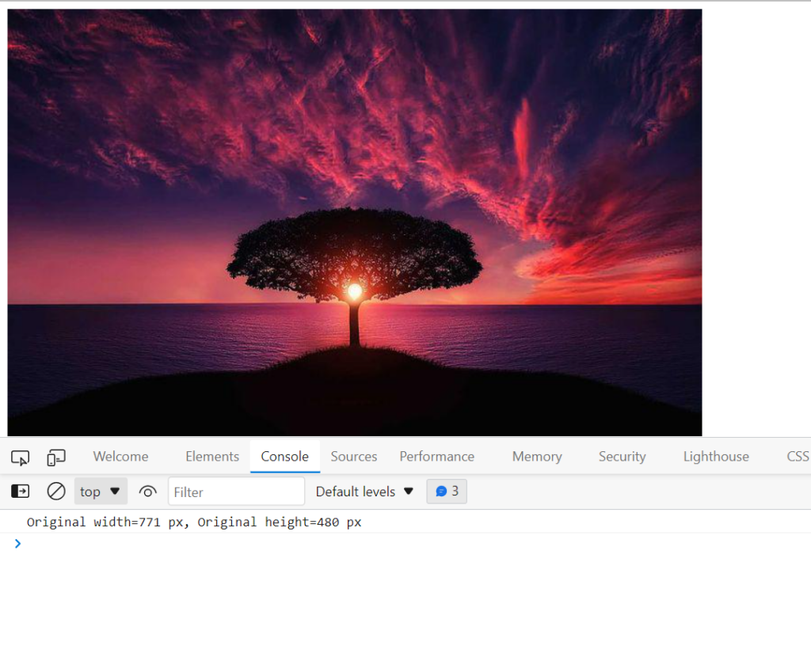Open the Default levels dropdown
This screenshot has height=672, width=811.
point(364,491)
